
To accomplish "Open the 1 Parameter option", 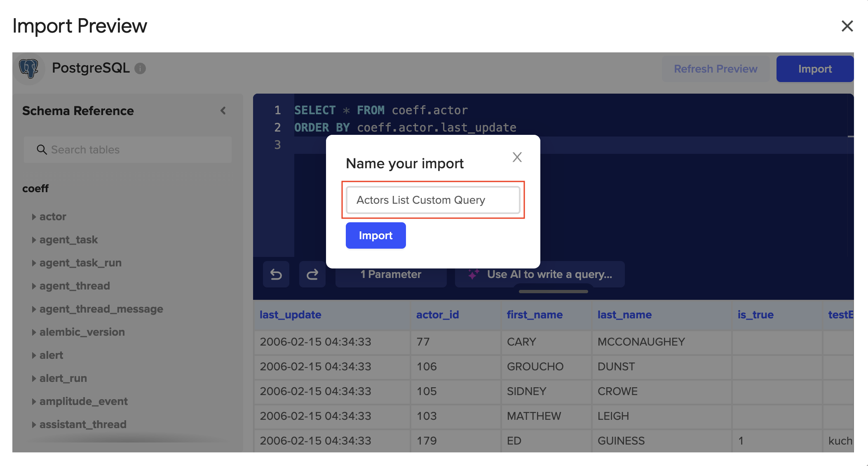I will click(x=391, y=274).
